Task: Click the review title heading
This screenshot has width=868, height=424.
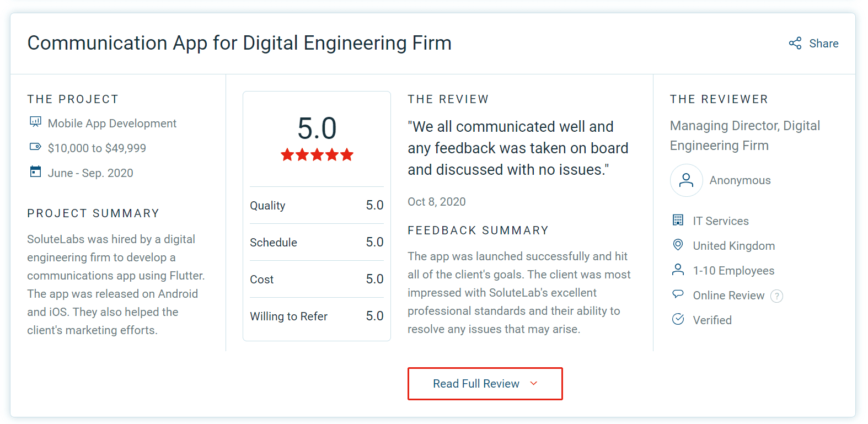Action: pos(239,43)
